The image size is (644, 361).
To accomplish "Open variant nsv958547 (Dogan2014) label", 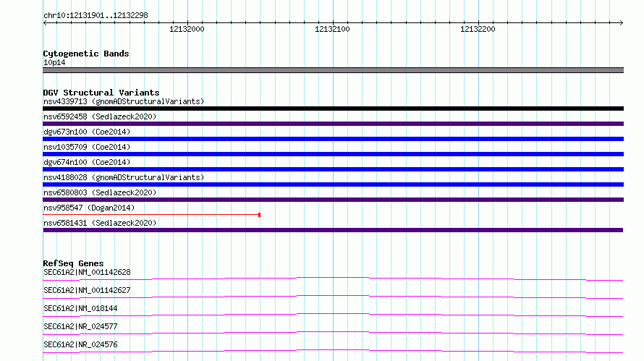I will 89,208.
